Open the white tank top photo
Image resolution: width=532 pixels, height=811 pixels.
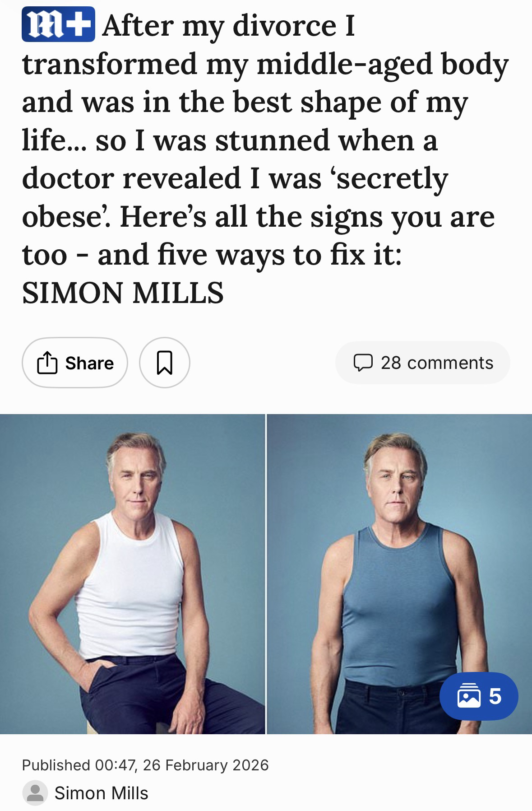pyautogui.click(x=132, y=574)
